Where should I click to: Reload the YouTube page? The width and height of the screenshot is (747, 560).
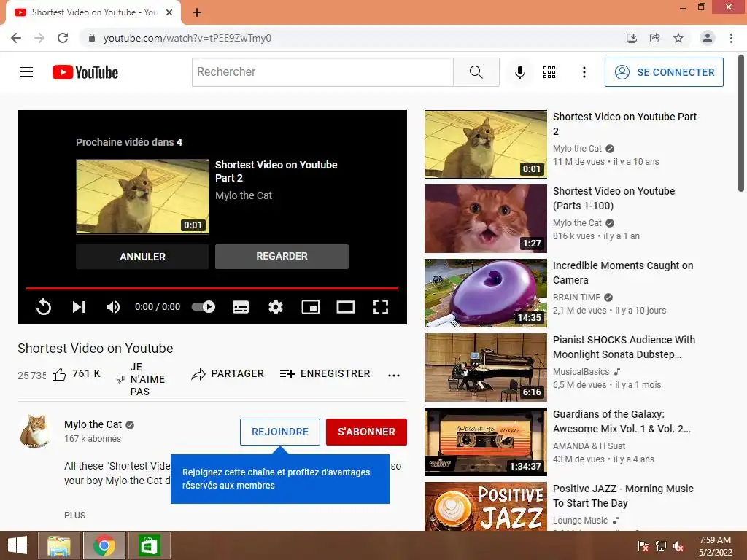[63, 38]
